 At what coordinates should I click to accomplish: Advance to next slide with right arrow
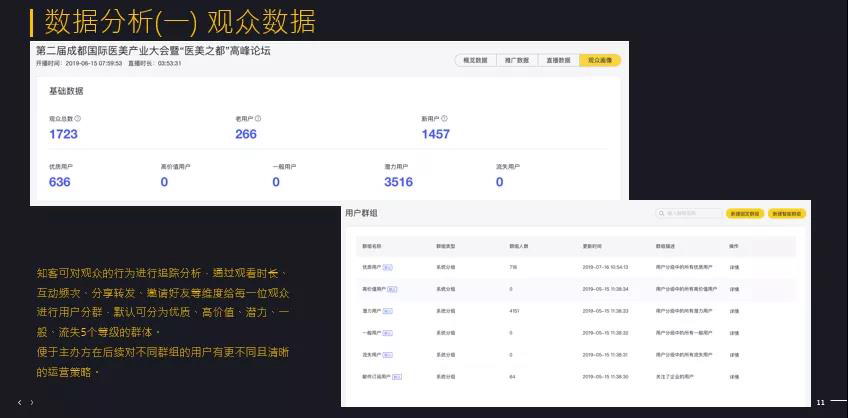[x=32, y=402]
